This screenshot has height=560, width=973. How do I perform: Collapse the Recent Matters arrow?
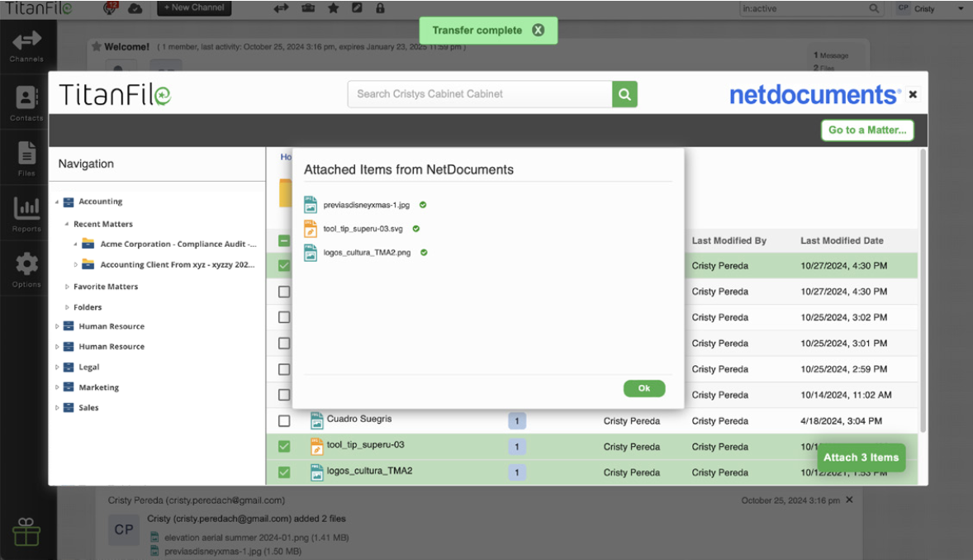point(67,224)
